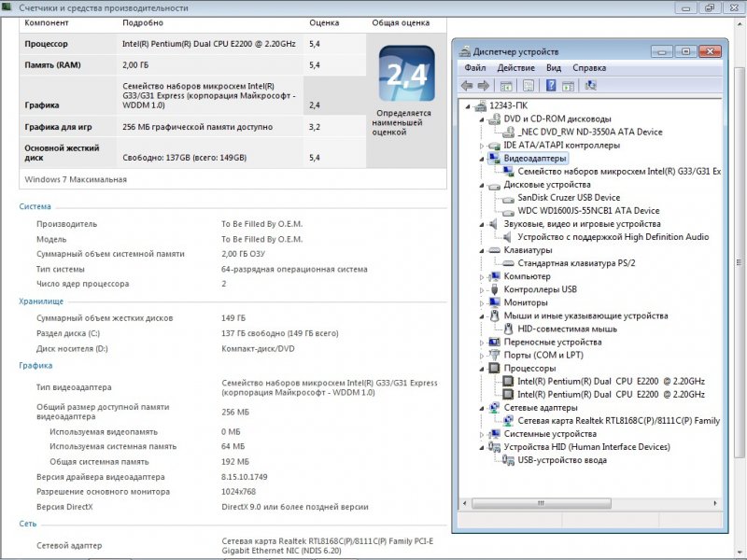Viewport: 747px width, 560px height.
Task: Collapse the Процессоры tree node
Action: click(x=483, y=368)
